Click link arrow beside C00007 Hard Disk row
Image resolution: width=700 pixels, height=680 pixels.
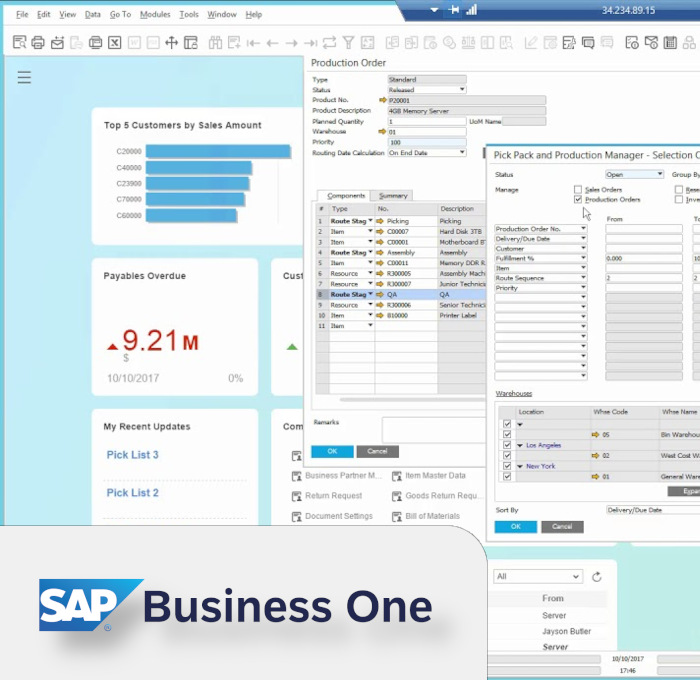[x=380, y=232]
